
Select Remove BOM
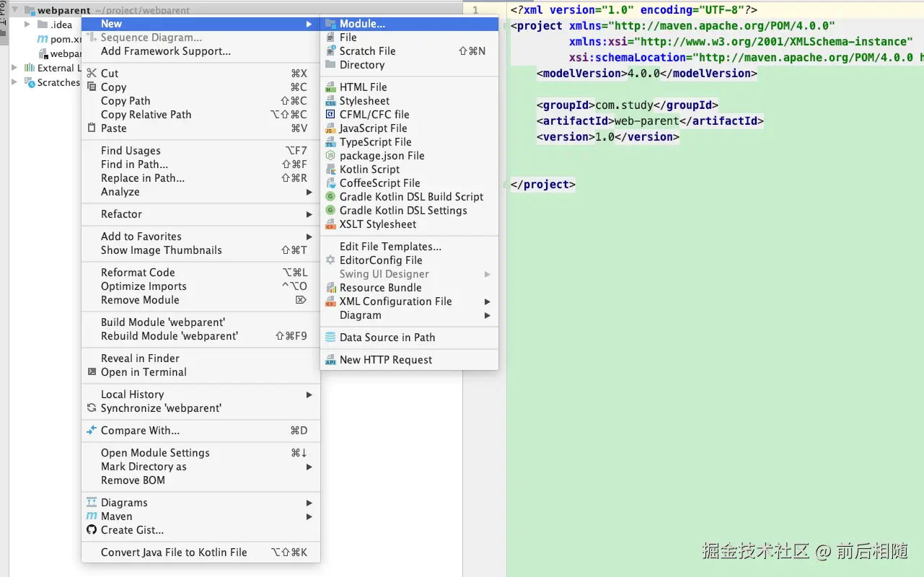tap(201, 480)
